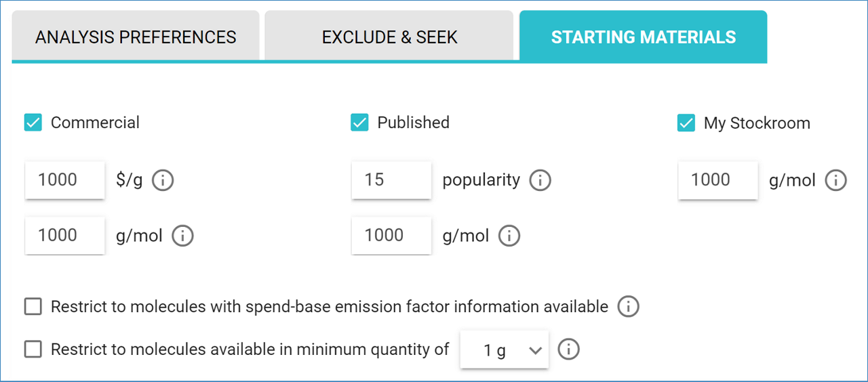
Task: Enable spend-base emission factor restriction
Action: 33,307
